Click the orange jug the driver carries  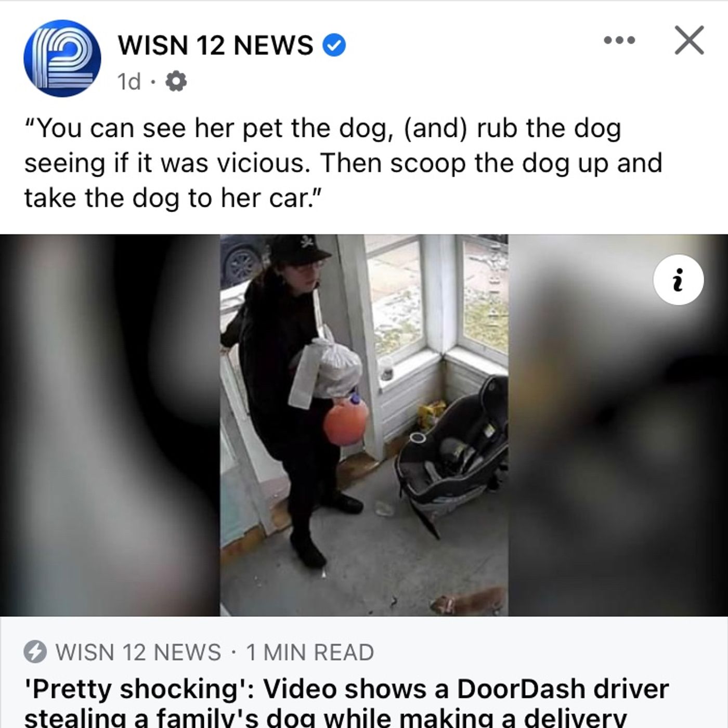tap(346, 419)
